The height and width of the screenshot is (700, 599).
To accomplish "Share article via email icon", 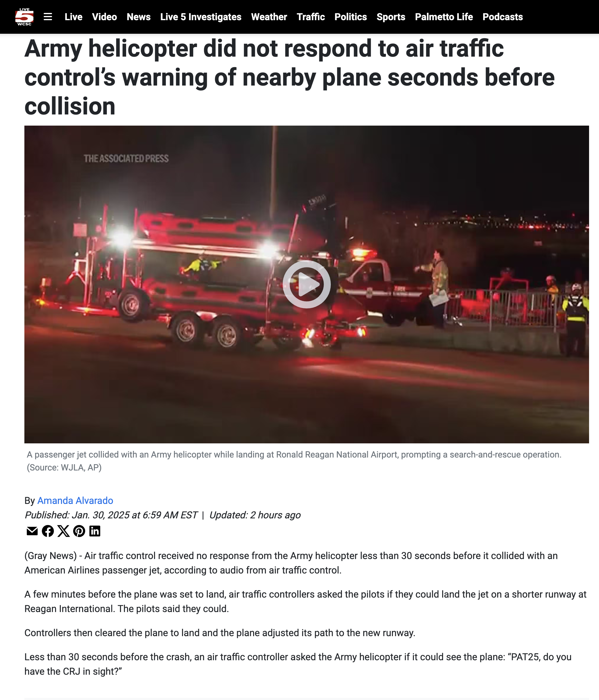I will tap(32, 531).
